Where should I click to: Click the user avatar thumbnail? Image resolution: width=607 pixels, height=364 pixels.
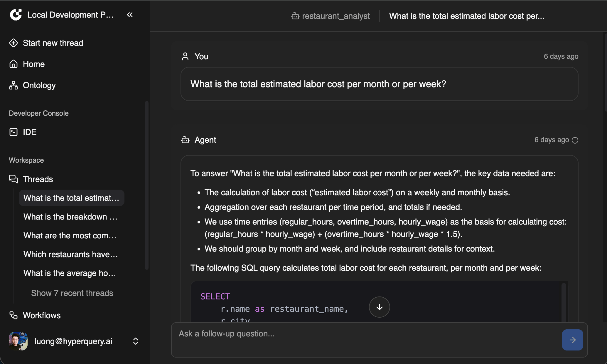pos(18,341)
